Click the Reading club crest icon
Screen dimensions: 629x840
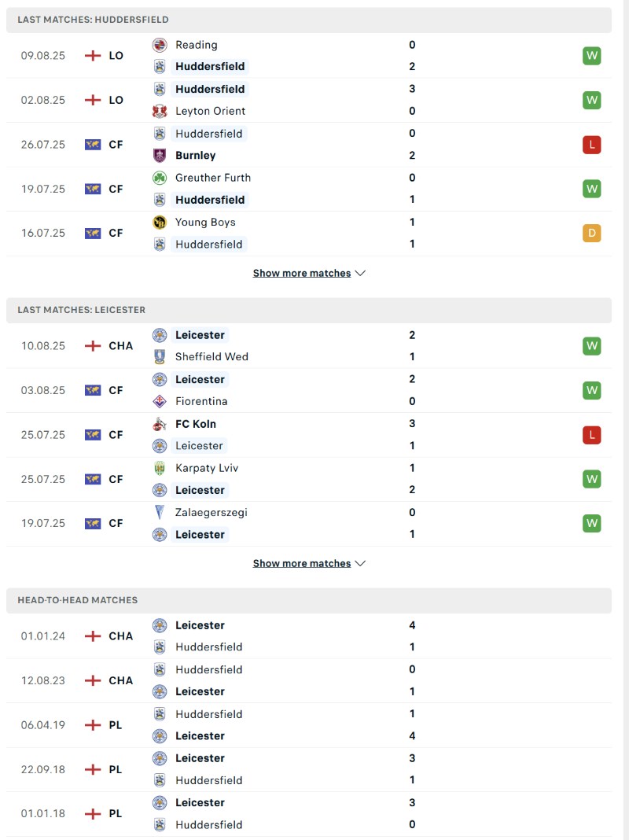pos(160,45)
